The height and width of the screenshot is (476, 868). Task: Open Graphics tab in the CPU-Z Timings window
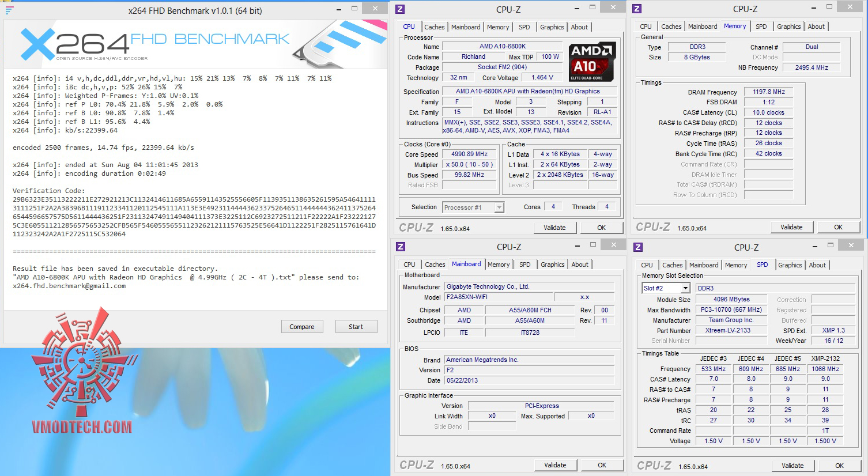tap(788, 27)
